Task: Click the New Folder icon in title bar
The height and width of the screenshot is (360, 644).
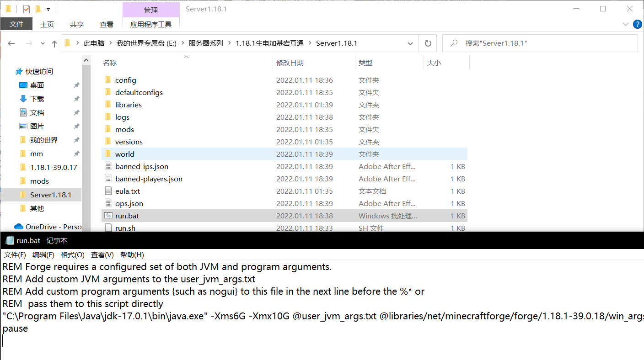Action: point(38,9)
